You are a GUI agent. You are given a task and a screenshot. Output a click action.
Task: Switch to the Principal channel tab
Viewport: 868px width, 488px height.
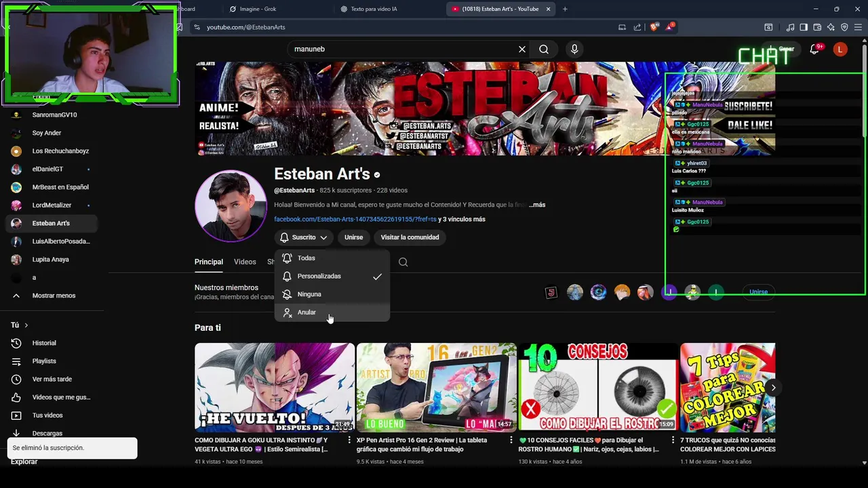click(209, 262)
